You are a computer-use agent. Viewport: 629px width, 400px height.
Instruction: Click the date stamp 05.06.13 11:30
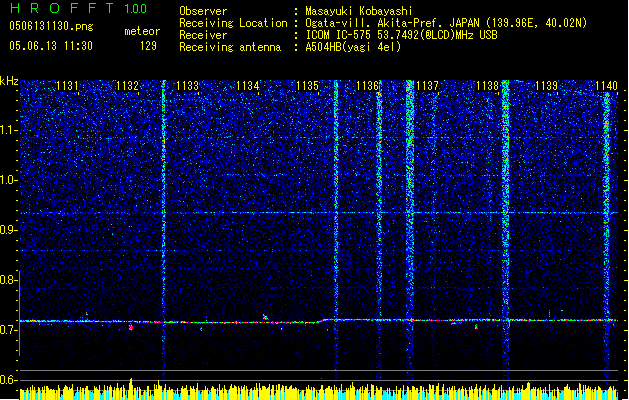pyautogui.click(x=51, y=46)
